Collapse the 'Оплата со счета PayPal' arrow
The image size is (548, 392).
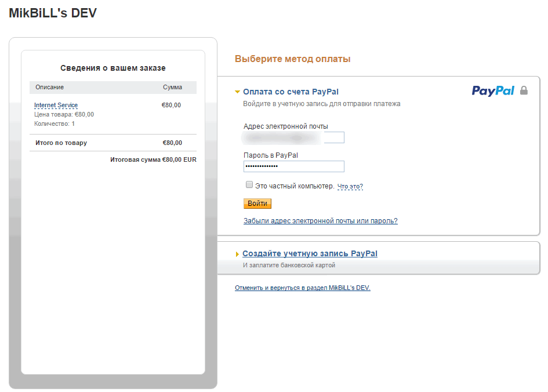(x=237, y=92)
